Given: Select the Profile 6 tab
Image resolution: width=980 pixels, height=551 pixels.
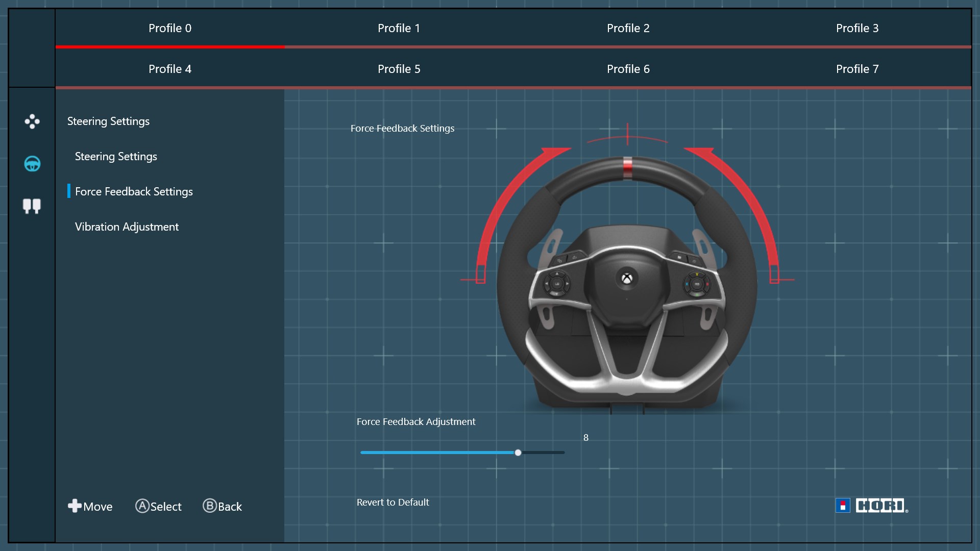Looking at the screenshot, I should (x=628, y=69).
